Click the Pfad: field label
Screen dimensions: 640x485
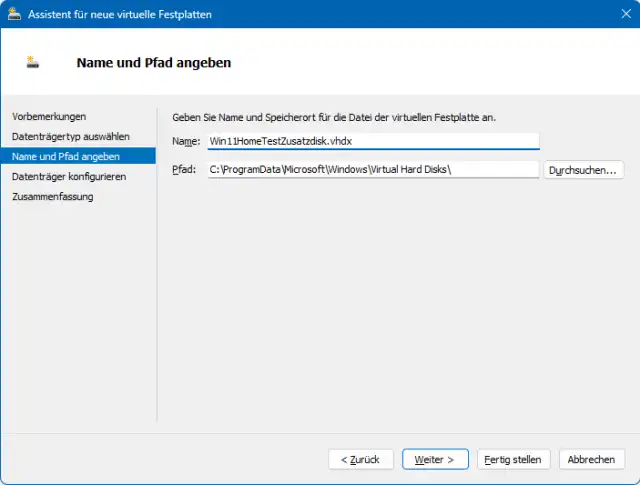184,170
